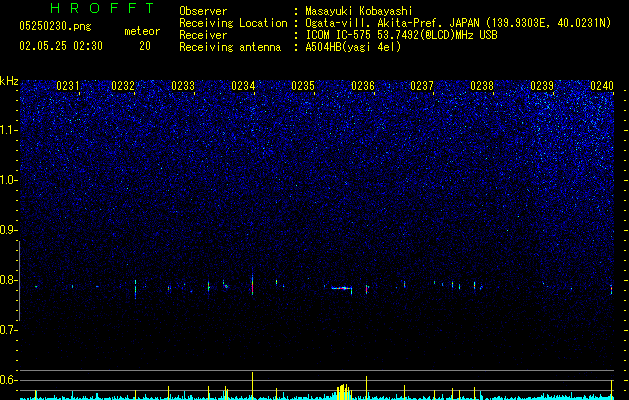The image size is (629, 400).
Task: Click the yellow amplitude cluster before 0236
Action: 343,392
